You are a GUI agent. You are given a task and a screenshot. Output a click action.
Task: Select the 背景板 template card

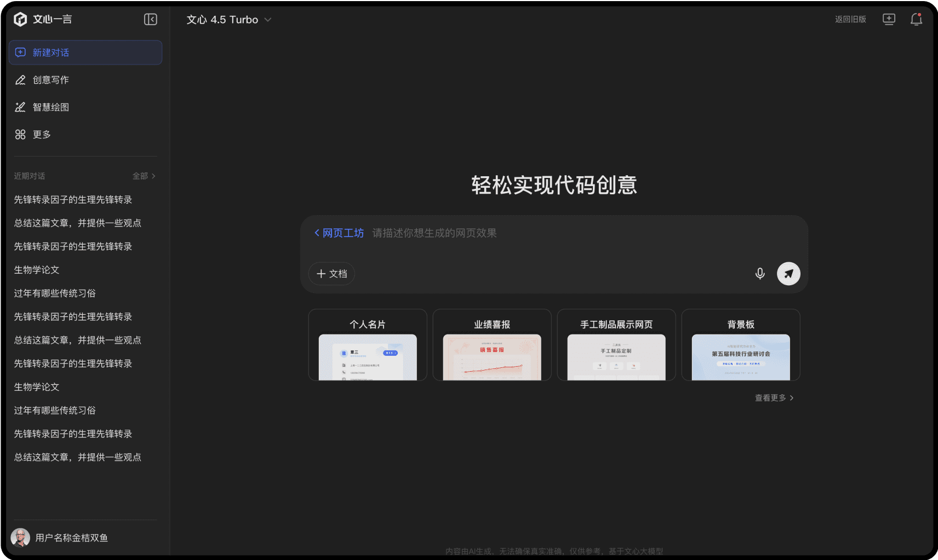741,345
